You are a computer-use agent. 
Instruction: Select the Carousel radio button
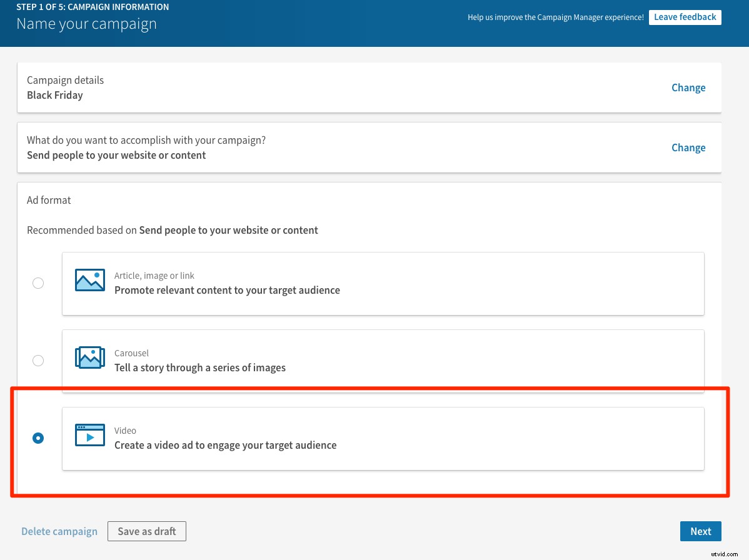(x=38, y=361)
